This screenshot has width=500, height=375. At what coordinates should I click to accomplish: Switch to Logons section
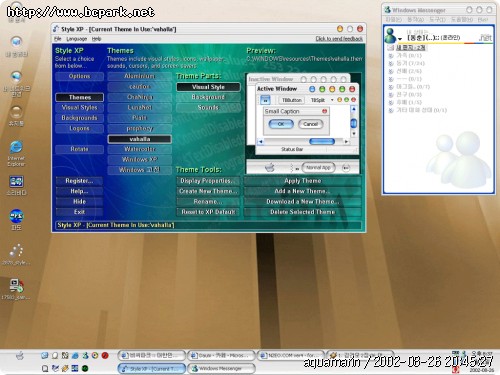[x=79, y=128]
